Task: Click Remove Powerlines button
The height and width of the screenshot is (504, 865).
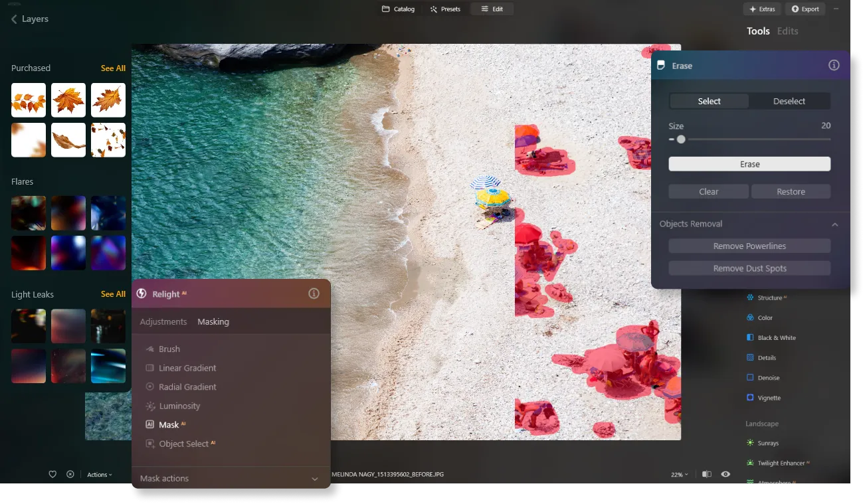Action: tap(749, 246)
